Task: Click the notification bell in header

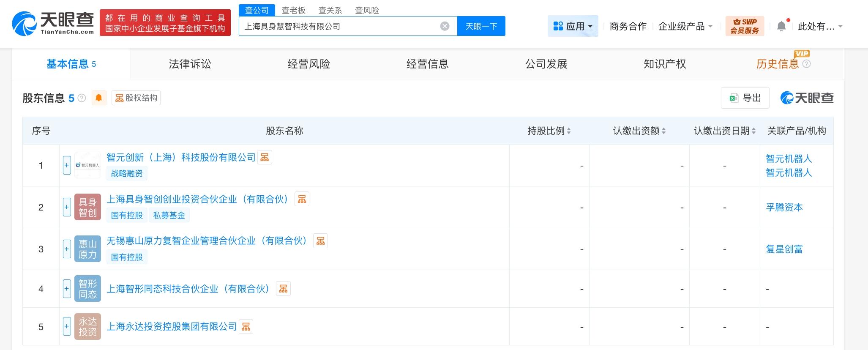Action: pos(781,26)
